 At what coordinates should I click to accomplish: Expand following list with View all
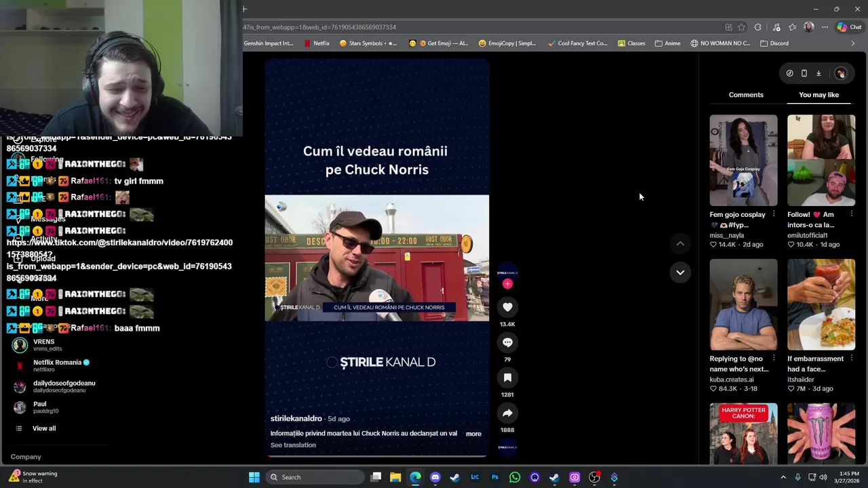[44, 428]
